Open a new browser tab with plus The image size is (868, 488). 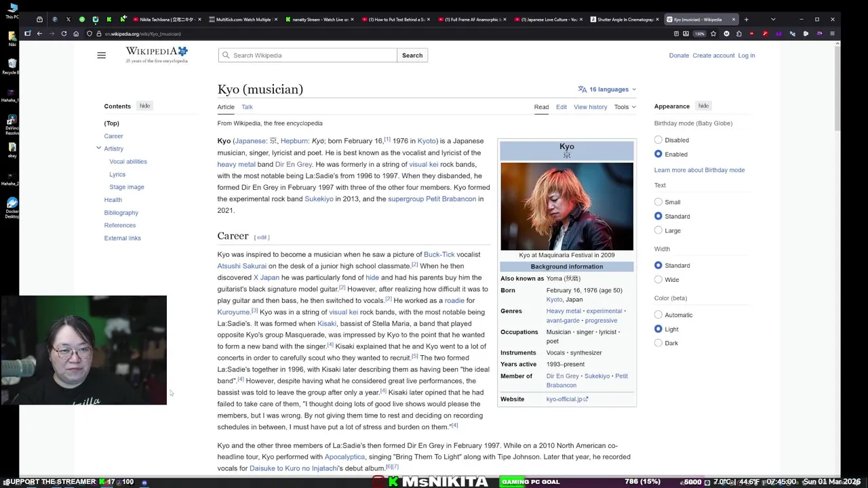tap(746, 19)
